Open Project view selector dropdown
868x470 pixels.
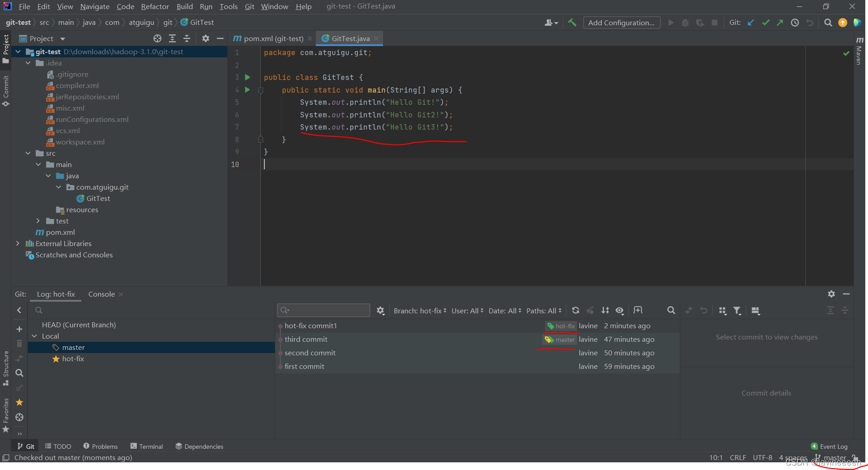(42, 39)
